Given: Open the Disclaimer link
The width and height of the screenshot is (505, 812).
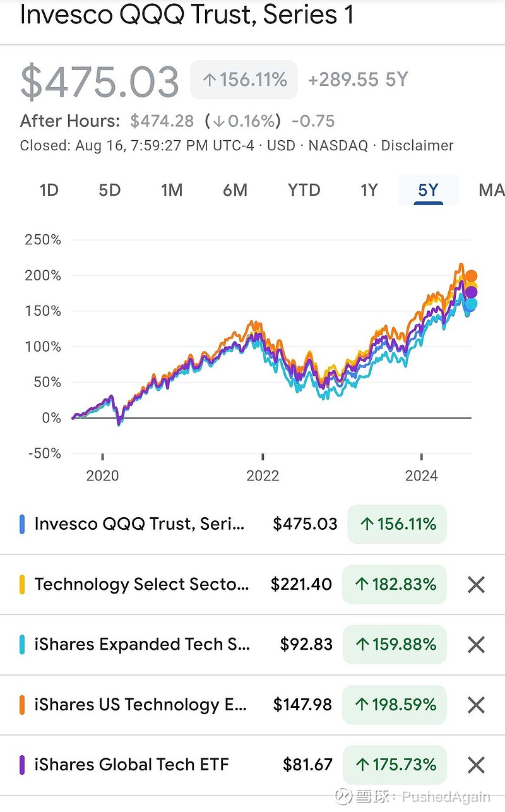Looking at the screenshot, I should 417,145.
